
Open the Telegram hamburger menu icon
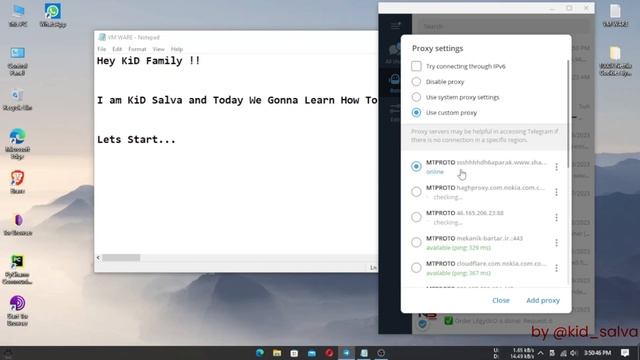click(396, 26)
